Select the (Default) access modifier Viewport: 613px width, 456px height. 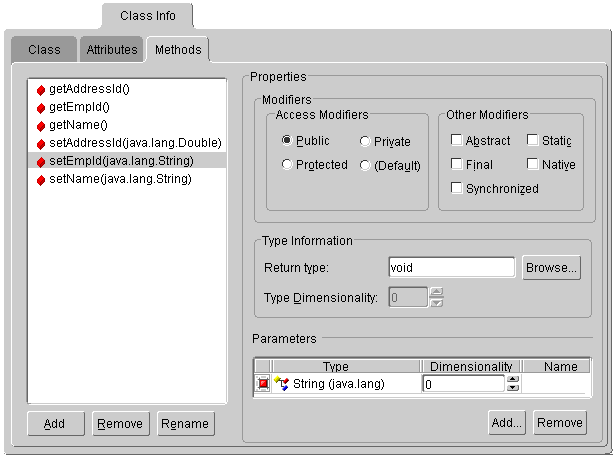coord(365,165)
